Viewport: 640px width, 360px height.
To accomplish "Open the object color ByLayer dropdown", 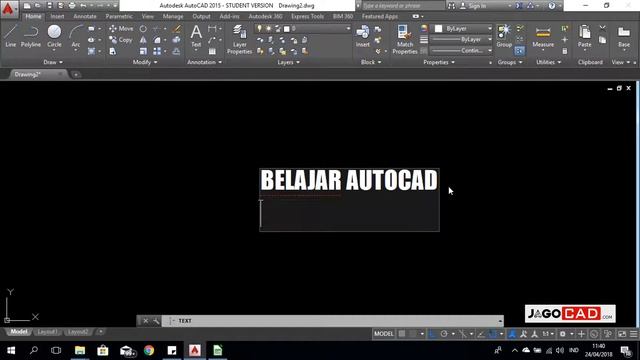I will click(462, 29).
